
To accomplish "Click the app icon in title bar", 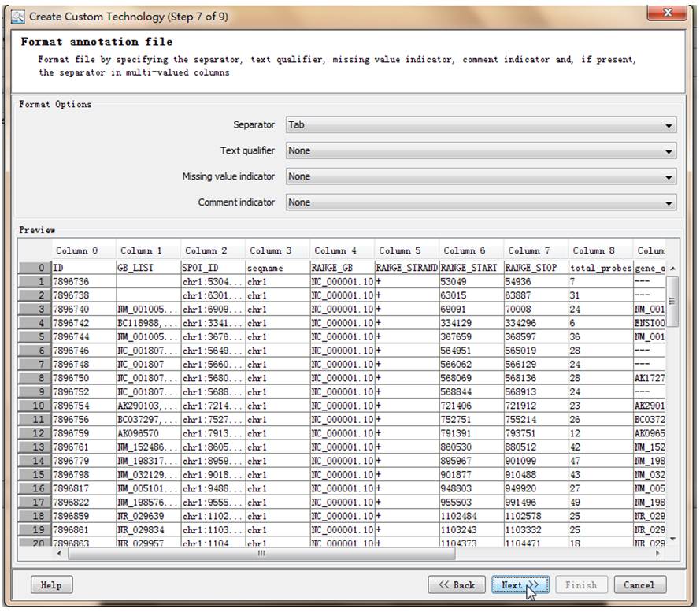I will click(x=17, y=16).
